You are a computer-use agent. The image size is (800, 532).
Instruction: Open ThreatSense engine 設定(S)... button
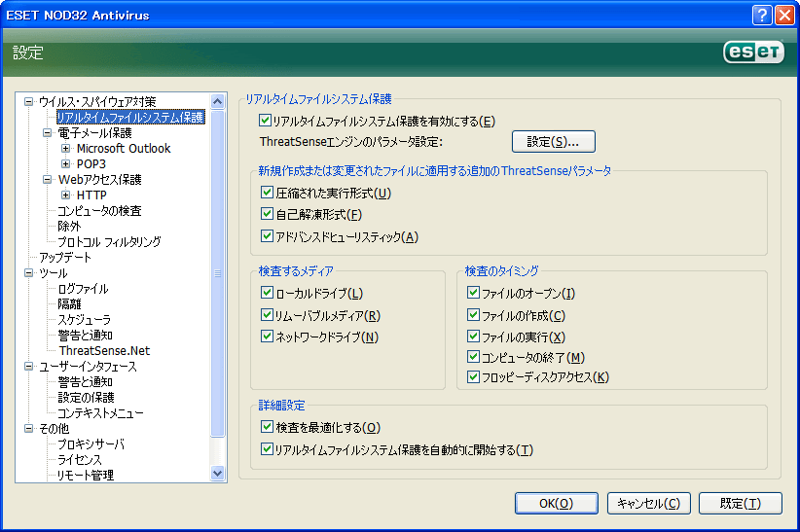(554, 142)
